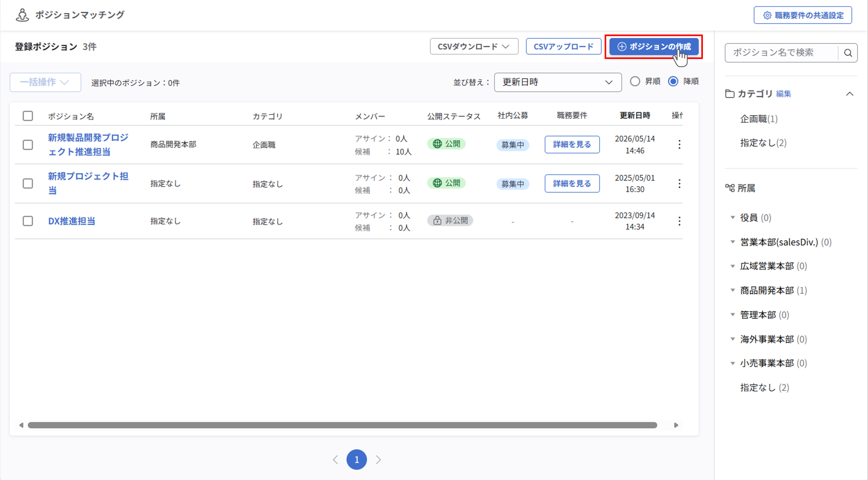Expand the 海外事業本部 tree node
This screenshot has height=480, width=868.
pyautogui.click(x=732, y=339)
